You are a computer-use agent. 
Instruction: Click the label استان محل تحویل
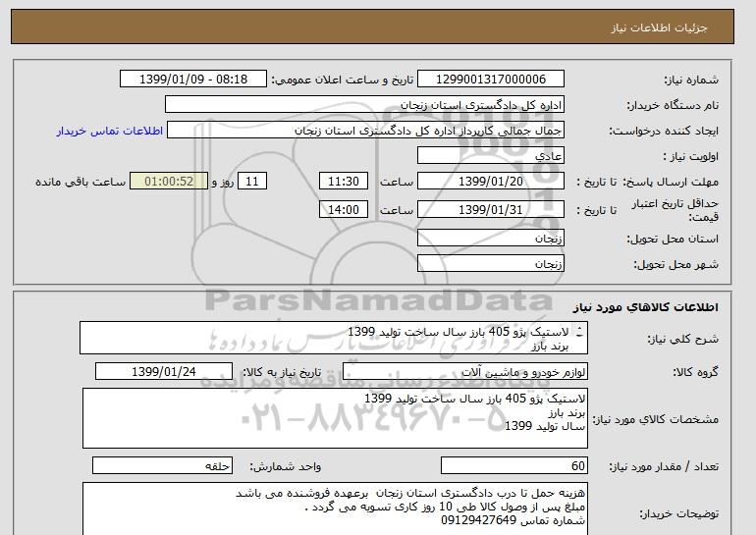[x=673, y=239]
